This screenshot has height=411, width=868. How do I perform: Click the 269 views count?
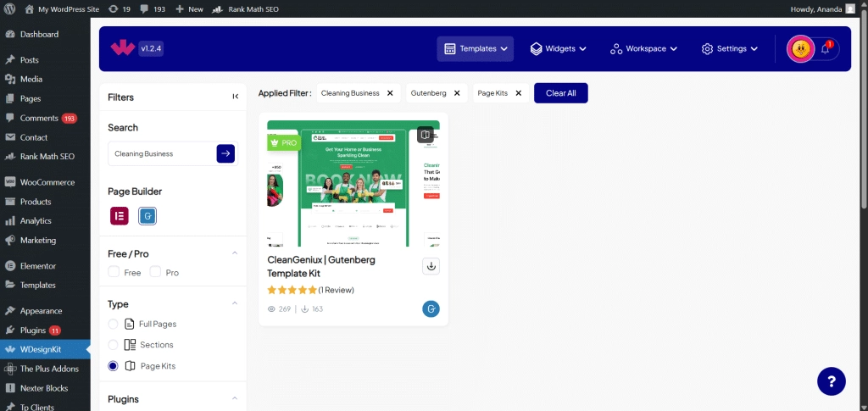tap(280, 308)
